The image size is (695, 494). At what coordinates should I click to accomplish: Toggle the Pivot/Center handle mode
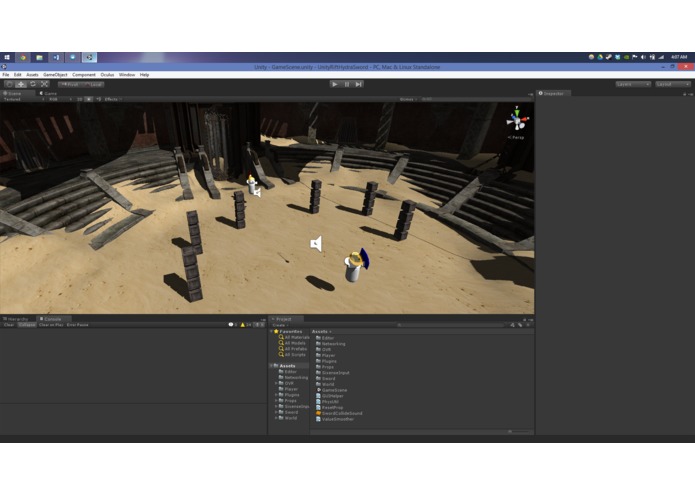[70, 84]
